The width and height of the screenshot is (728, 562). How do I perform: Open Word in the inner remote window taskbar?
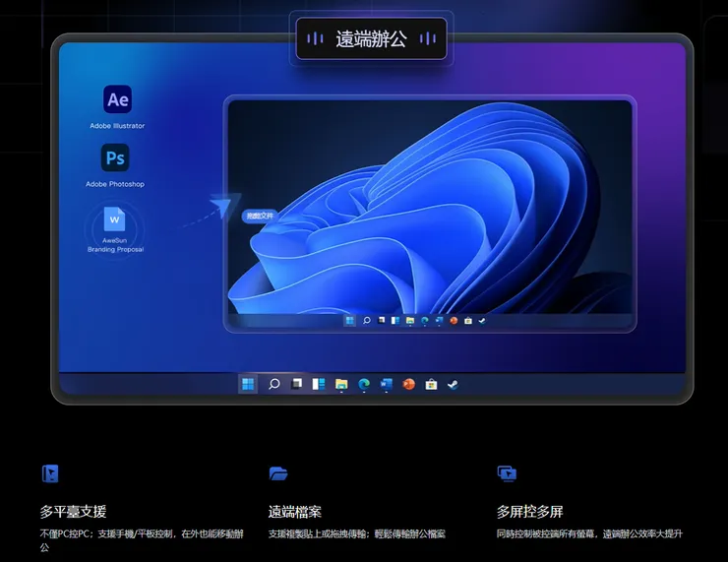439,320
